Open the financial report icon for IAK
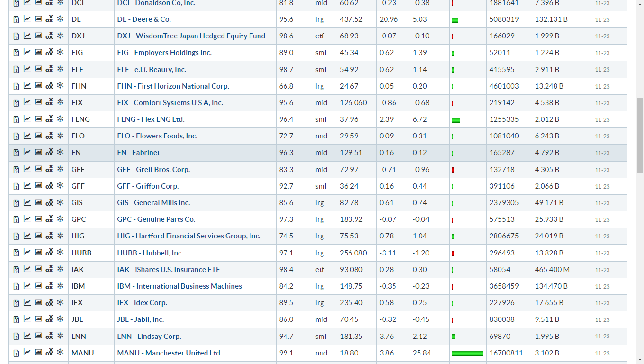This screenshot has width=644, height=364. (x=16, y=270)
